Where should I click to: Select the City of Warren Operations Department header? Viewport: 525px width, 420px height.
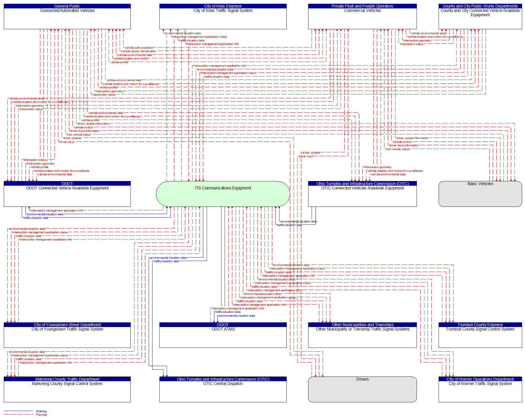(480, 379)
